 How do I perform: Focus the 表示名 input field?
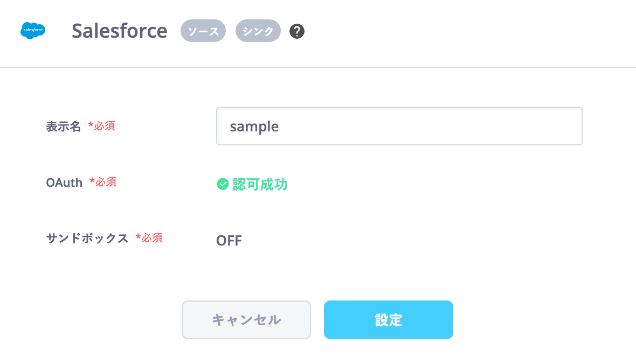399,126
